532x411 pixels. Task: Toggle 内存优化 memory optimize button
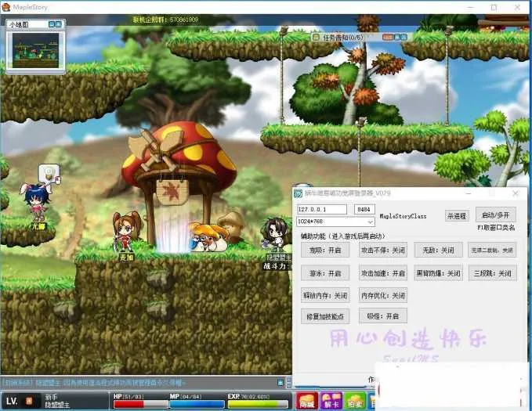pyautogui.click(x=383, y=296)
